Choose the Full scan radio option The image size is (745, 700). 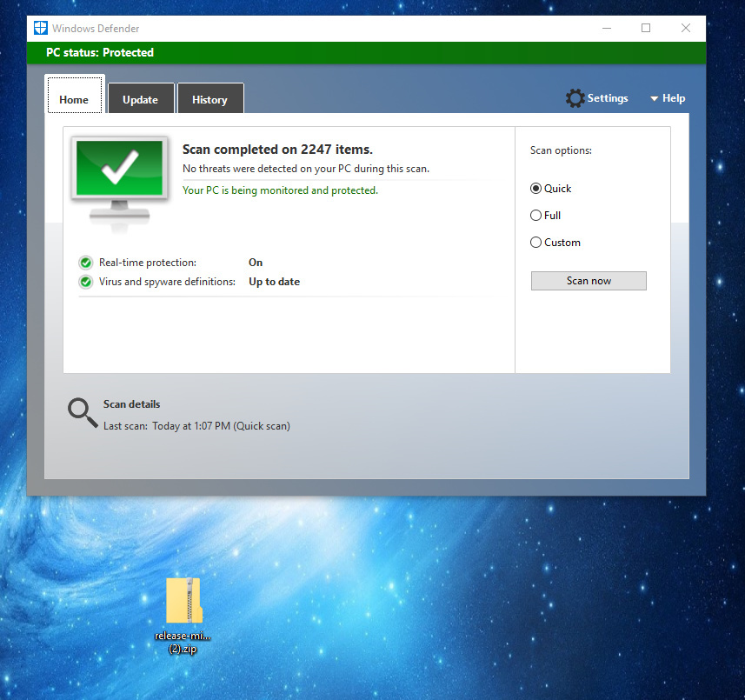pos(535,216)
